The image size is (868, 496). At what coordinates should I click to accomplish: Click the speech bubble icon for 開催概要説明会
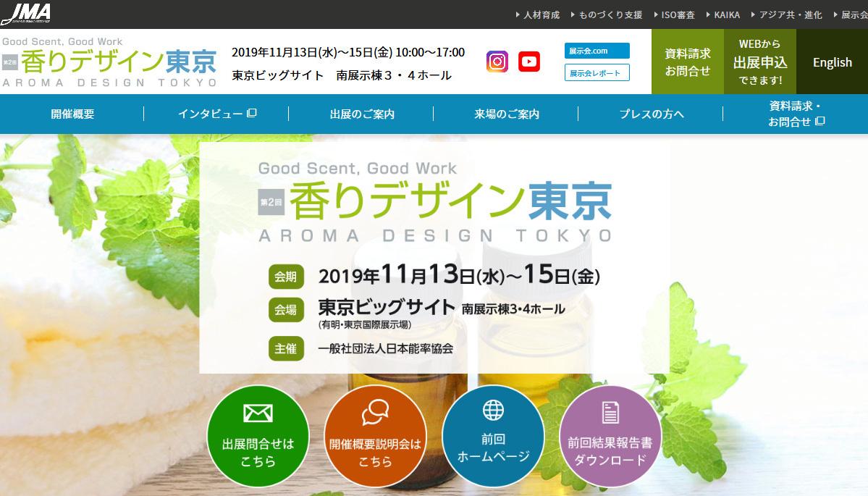pos(375,413)
